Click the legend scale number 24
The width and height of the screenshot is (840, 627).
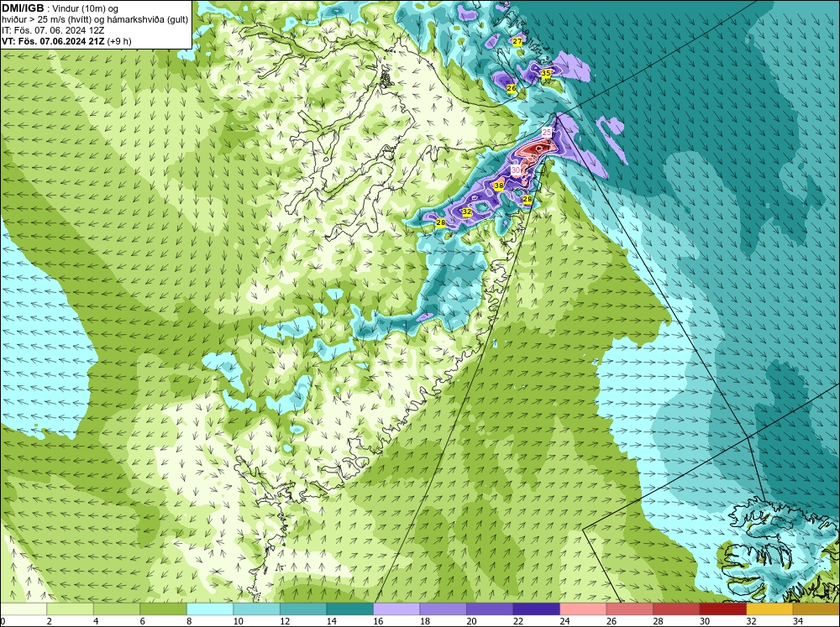point(564,621)
